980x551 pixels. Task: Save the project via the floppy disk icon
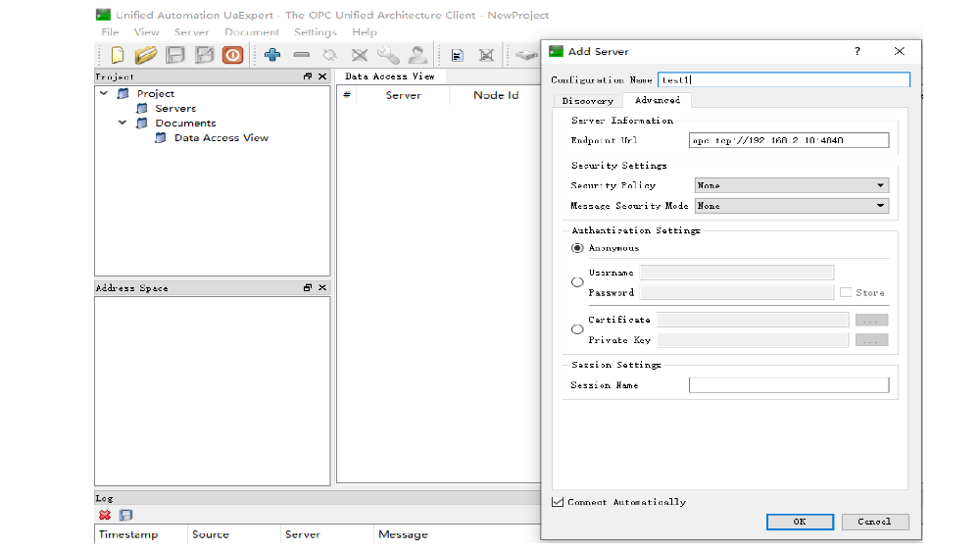(x=175, y=55)
